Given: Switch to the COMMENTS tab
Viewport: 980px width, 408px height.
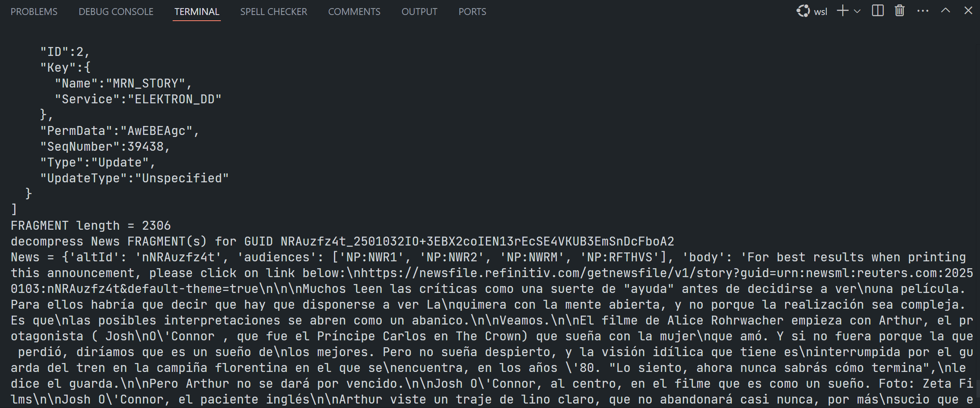Looking at the screenshot, I should pos(354,12).
